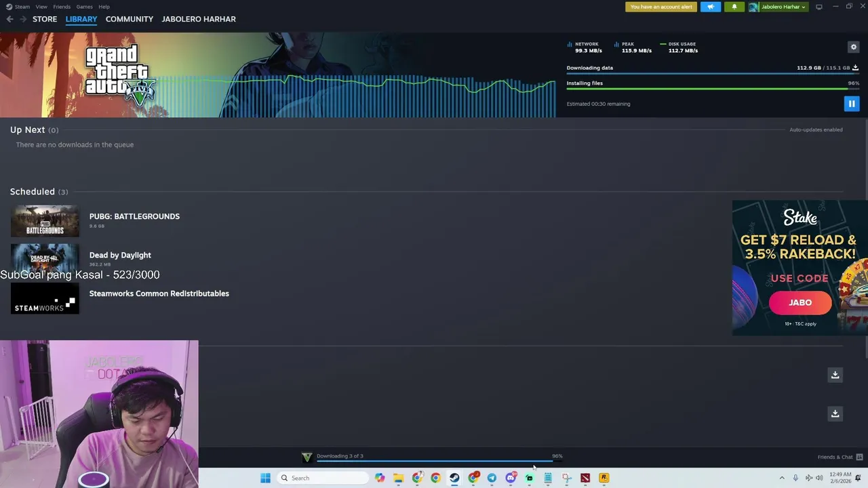
Task: Open the Dead by Daylight thumbnail
Action: [x=45, y=259]
